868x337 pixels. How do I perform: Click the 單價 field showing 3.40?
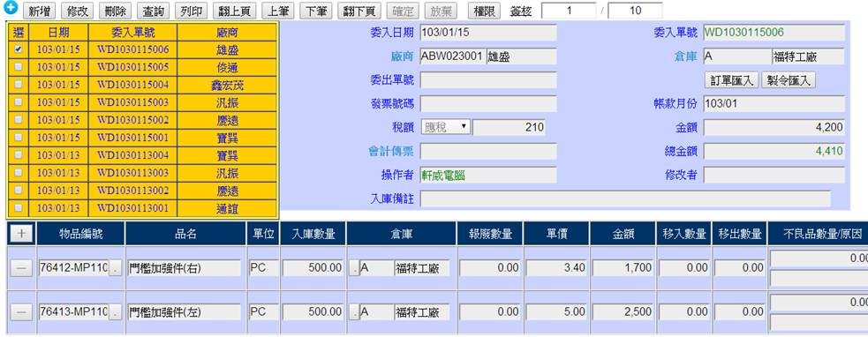coord(556,268)
